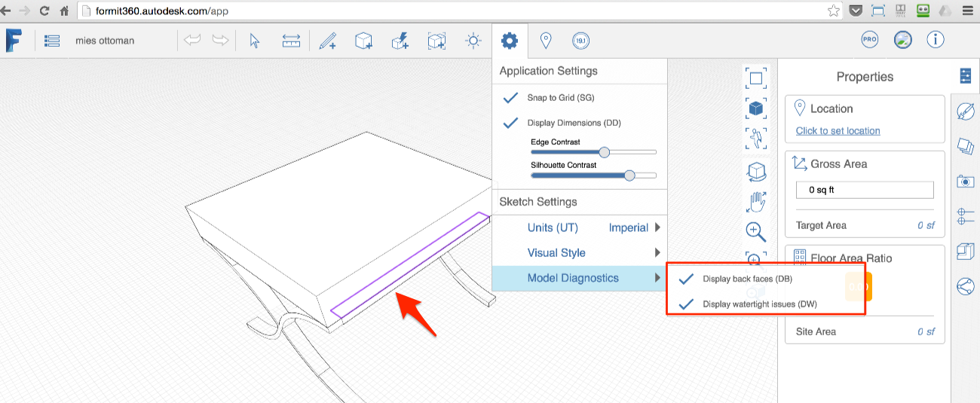This screenshot has height=403, width=980.
Task: Open the Location pin tool
Action: pos(546,41)
